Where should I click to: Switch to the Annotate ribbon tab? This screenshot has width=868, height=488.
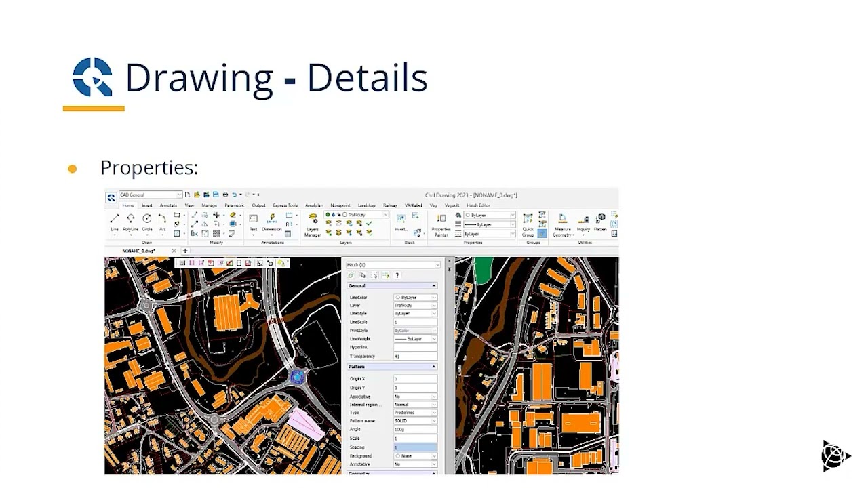(x=168, y=205)
